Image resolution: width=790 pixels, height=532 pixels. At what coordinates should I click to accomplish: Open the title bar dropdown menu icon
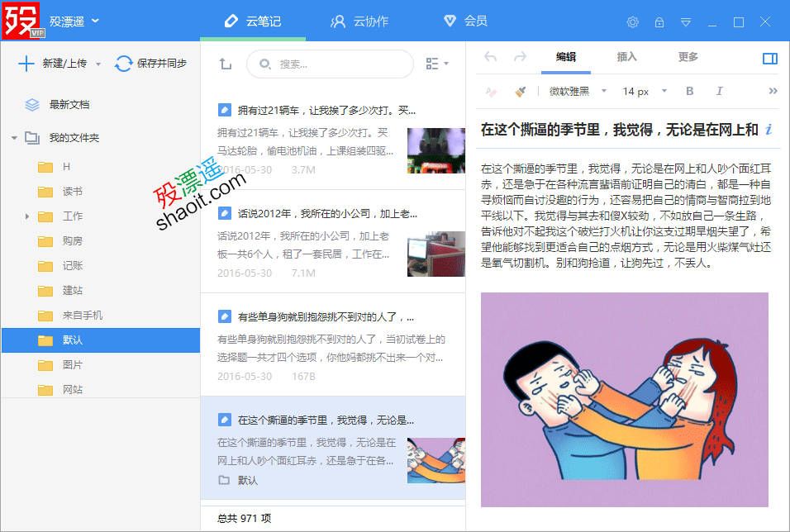pyautogui.click(x=686, y=22)
